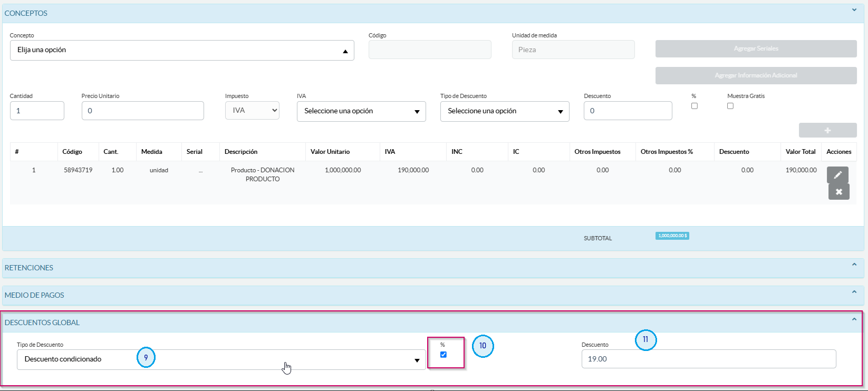Toggle the concept discount % checkbox

coord(695,106)
